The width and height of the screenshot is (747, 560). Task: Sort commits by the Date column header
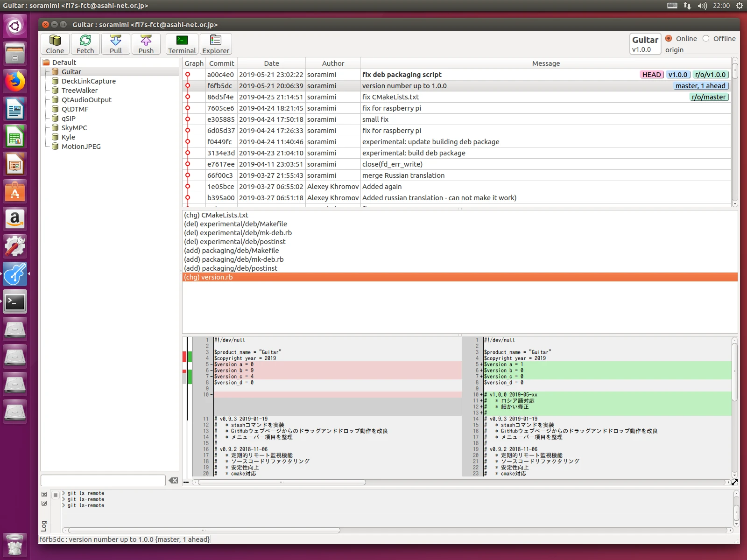pyautogui.click(x=271, y=63)
